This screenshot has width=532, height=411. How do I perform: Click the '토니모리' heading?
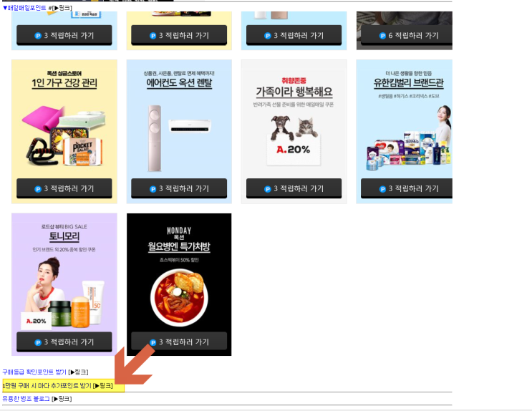(64, 236)
